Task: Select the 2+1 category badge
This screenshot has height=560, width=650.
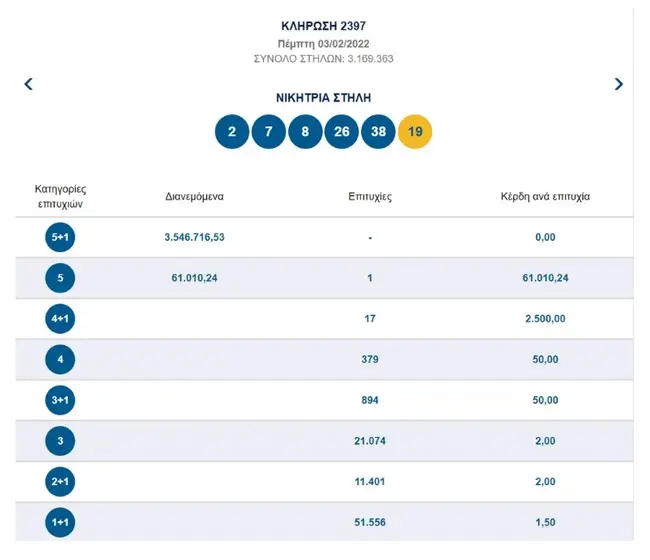Action: pos(60,479)
